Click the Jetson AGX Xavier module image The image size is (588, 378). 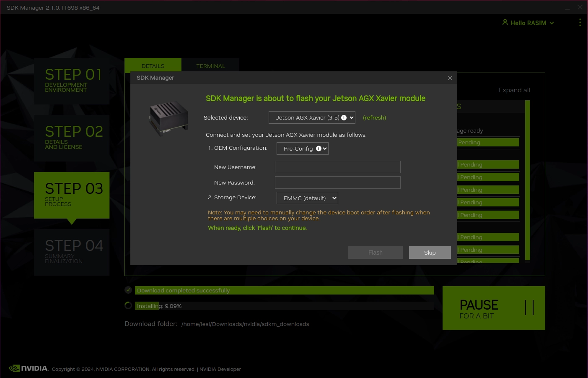pos(168,118)
